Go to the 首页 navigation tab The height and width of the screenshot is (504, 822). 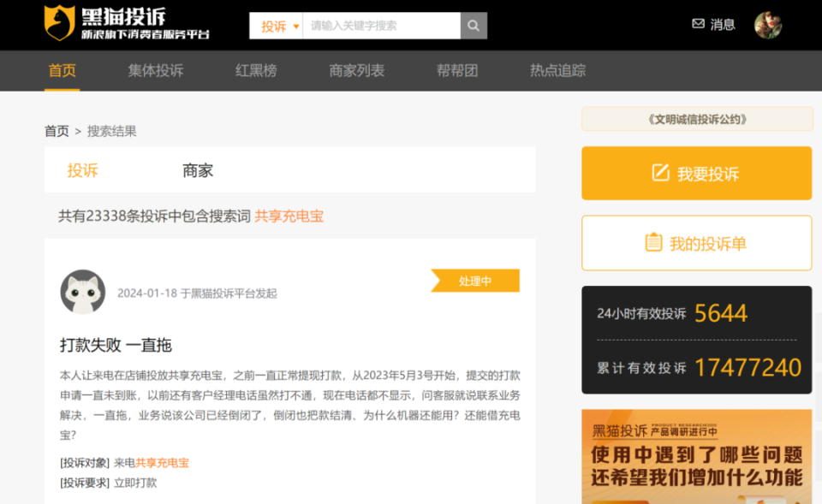[x=62, y=70]
